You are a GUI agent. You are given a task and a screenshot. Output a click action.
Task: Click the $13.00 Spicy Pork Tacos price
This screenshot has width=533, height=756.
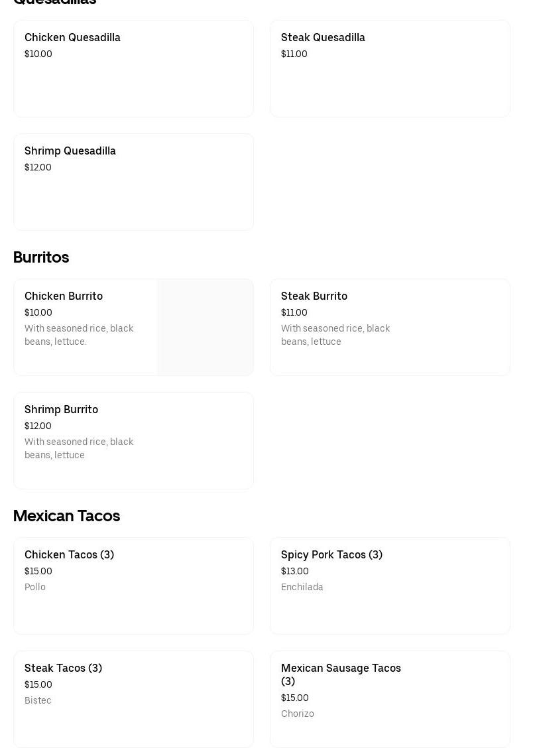(x=295, y=572)
